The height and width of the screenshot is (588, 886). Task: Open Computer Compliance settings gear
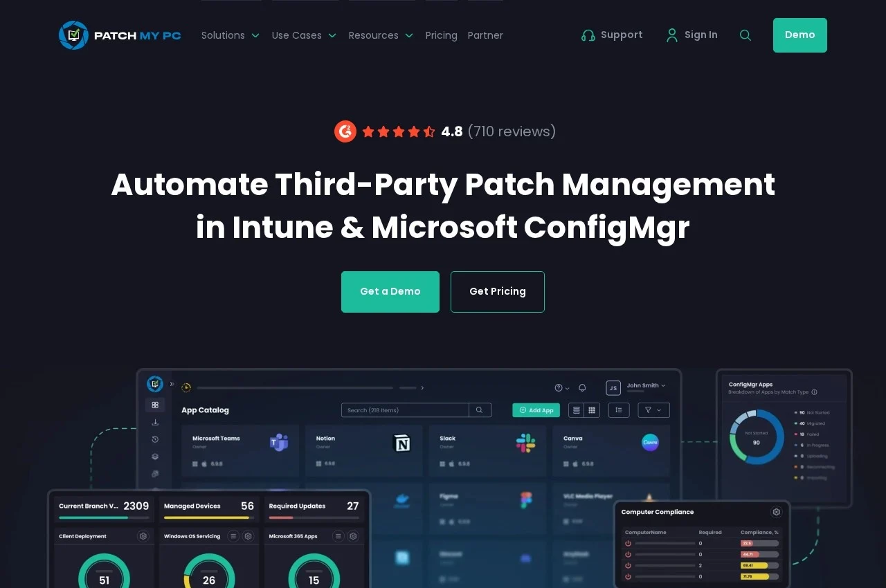[777, 512]
